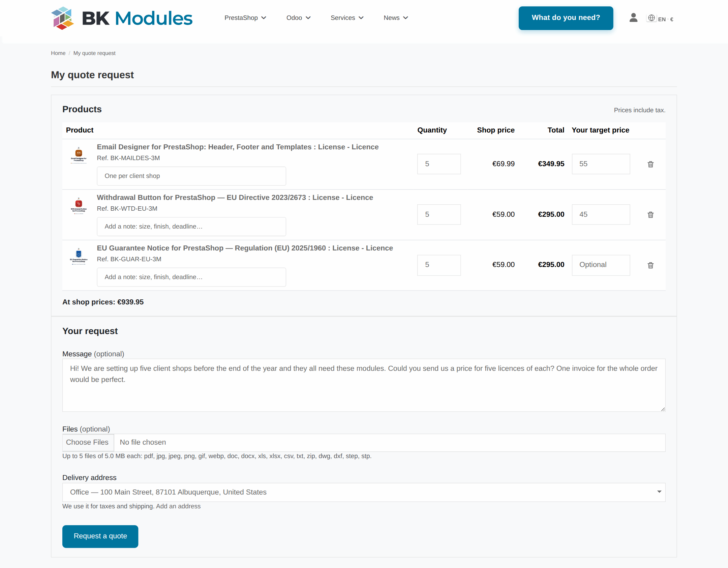Click the What do you need? button

click(x=566, y=18)
